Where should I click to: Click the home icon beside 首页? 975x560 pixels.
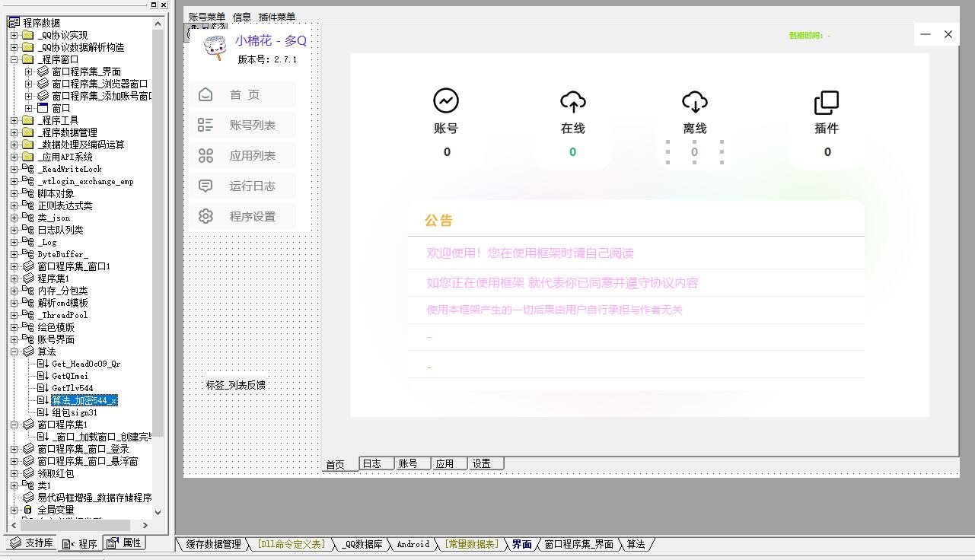pos(206,94)
